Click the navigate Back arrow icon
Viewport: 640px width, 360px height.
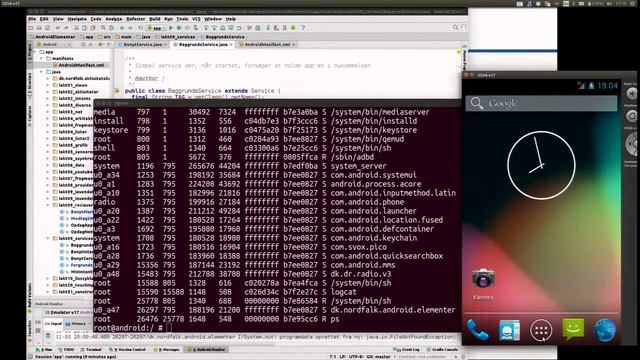pyautogui.click(x=122, y=28)
